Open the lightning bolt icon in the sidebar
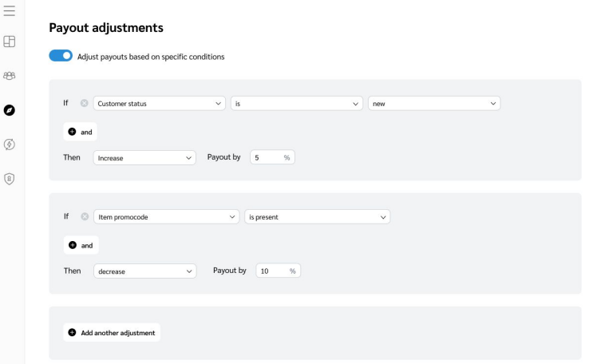This screenshot has width=597, height=364. [x=10, y=144]
